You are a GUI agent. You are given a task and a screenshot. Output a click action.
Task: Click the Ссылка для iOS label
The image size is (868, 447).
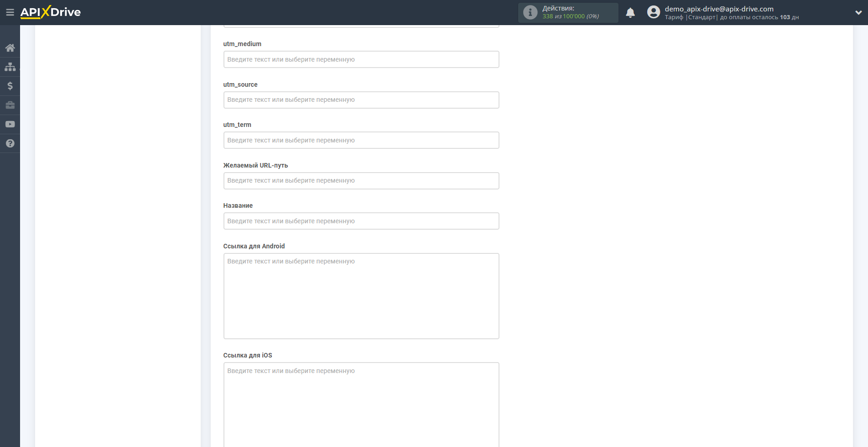pos(248,355)
